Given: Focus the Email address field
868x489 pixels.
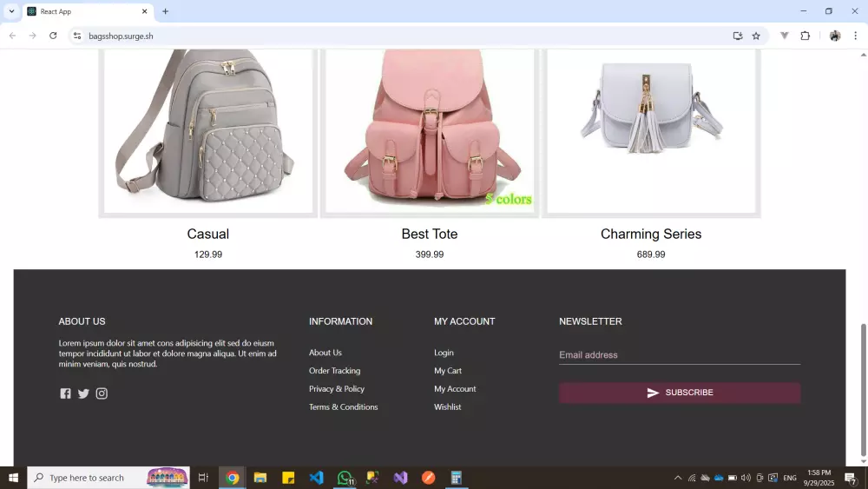Looking at the screenshot, I should coord(680,355).
